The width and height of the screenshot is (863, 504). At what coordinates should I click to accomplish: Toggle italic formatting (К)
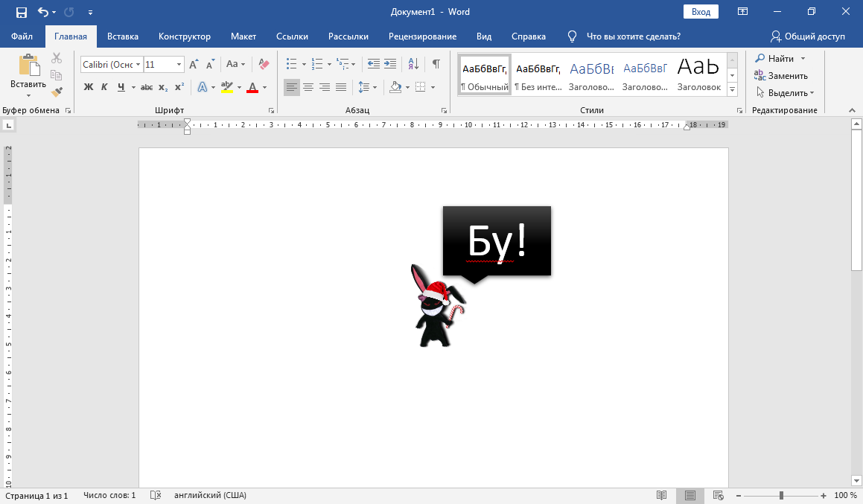click(x=104, y=87)
